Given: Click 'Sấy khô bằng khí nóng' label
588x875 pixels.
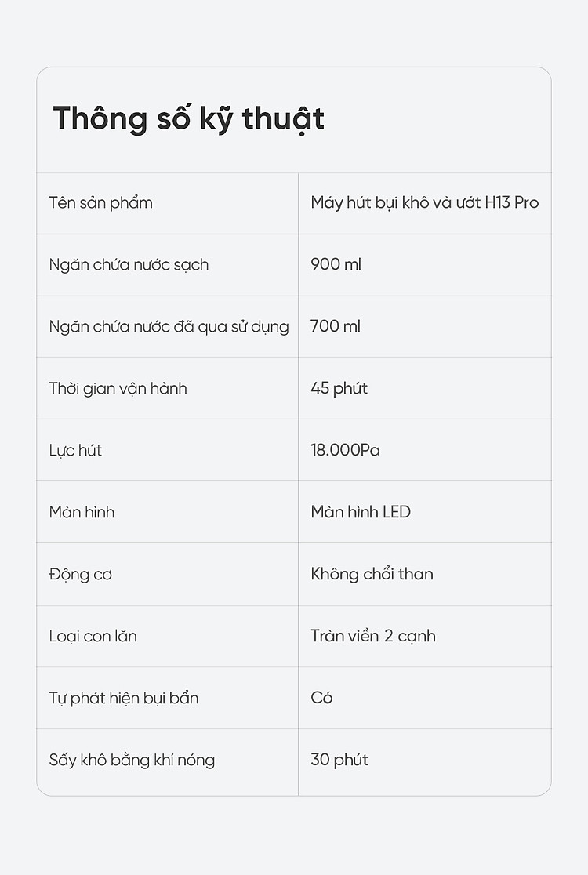Looking at the screenshot, I should [132, 760].
